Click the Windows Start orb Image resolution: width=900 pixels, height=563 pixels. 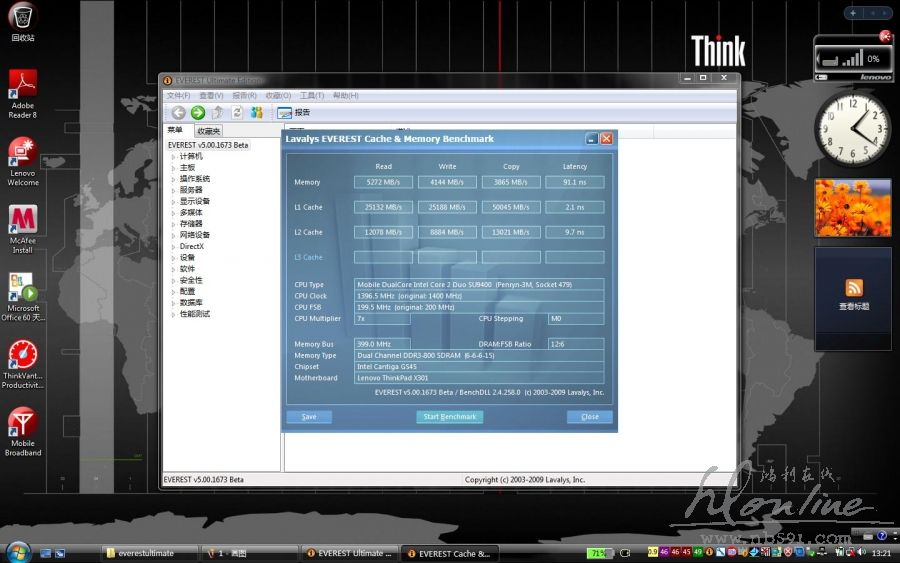18,552
